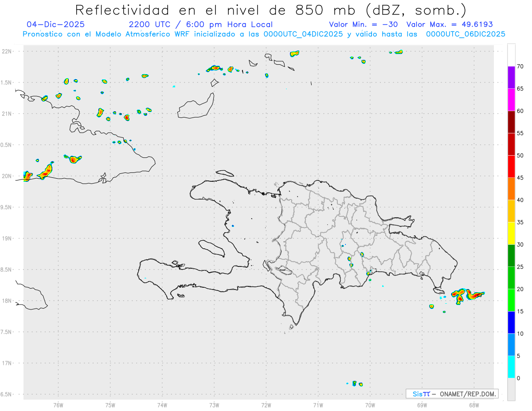Select the "21N" latitude label
The height and width of the screenshot is (411, 532).
tap(7, 114)
